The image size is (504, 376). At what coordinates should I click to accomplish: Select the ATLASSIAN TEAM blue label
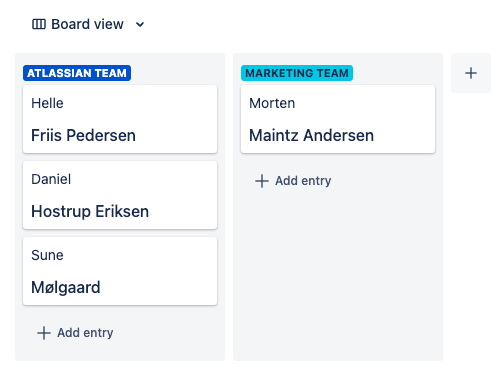click(77, 73)
